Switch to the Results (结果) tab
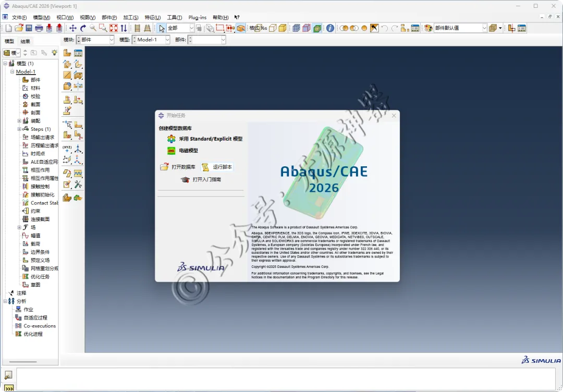 [x=25, y=41]
